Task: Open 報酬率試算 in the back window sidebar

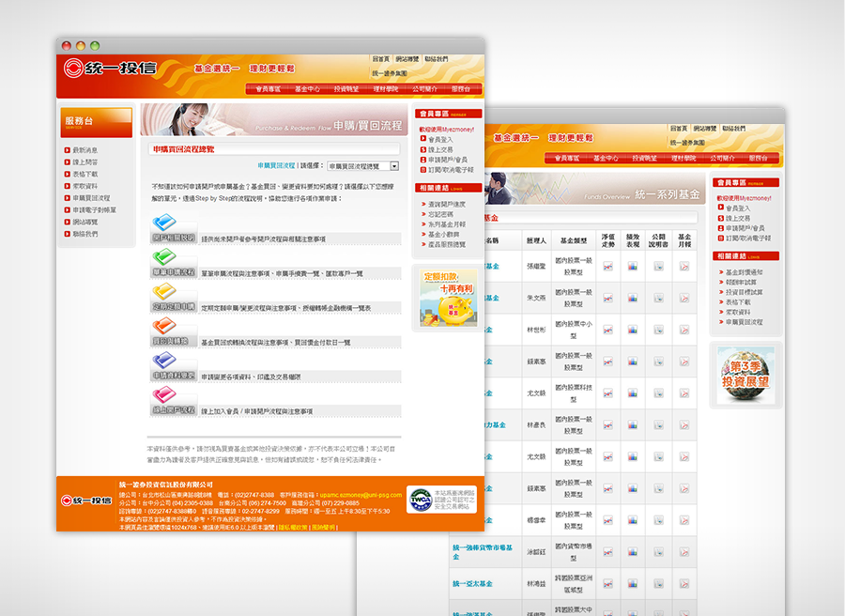Action: [x=741, y=282]
